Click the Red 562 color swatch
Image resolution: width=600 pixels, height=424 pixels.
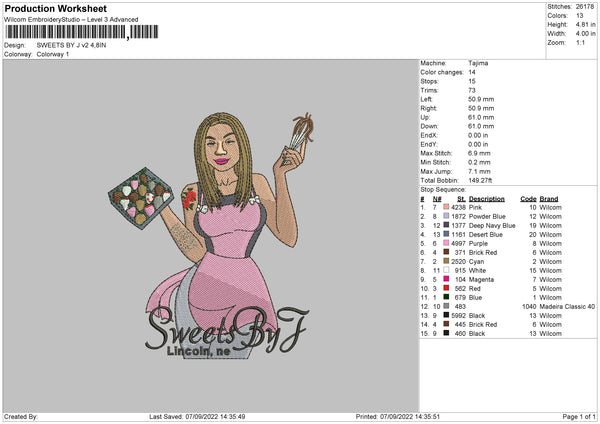(x=446, y=288)
